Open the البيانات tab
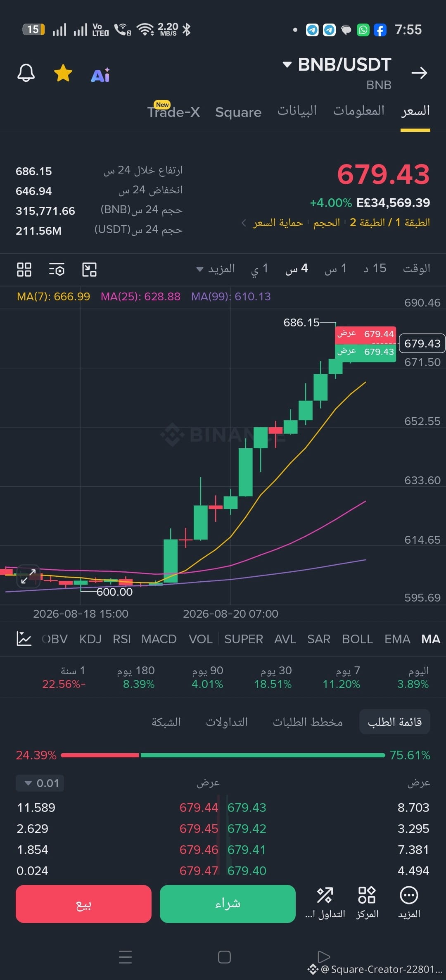This screenshot has width=446, height=980. point(297,111)
